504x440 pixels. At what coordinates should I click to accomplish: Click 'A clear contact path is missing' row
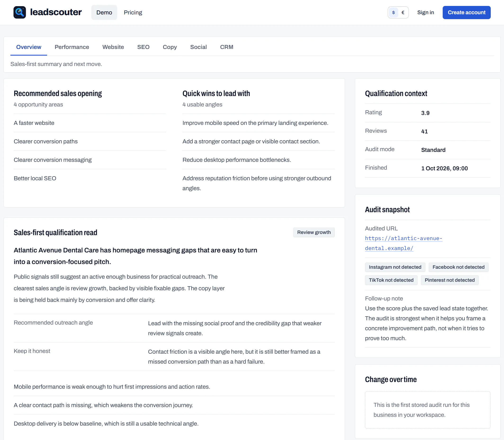click(x=174, y=405)
